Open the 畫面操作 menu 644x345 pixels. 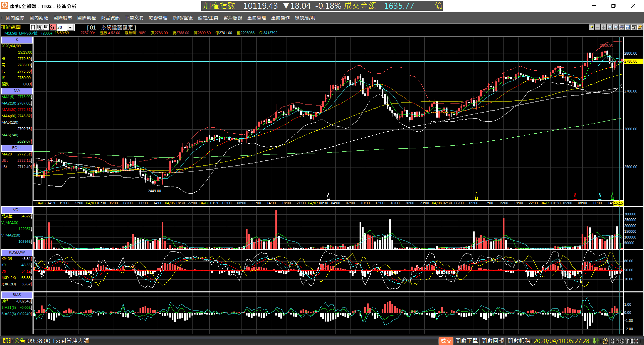280,18
